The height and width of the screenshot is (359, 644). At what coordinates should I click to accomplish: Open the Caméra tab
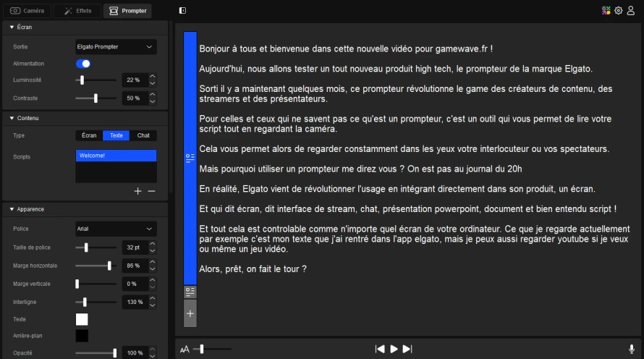(x=27, y=11)
